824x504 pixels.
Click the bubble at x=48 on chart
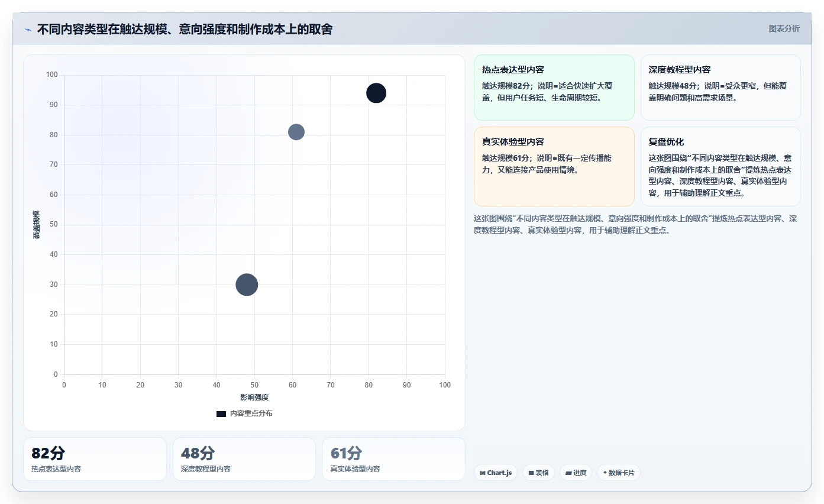247,285
